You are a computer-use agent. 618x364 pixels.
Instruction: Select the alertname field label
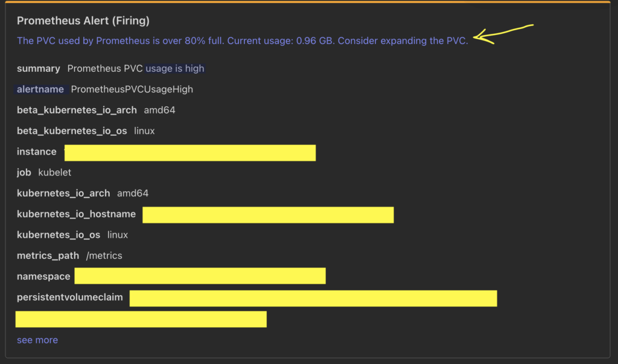(x=40, y=89)
